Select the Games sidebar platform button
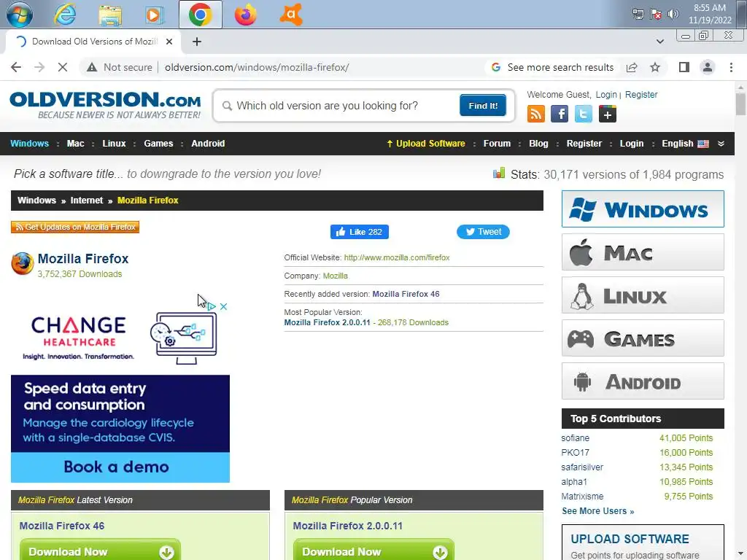747x560 pixels. pyautogui.click(x=643, y=338)
